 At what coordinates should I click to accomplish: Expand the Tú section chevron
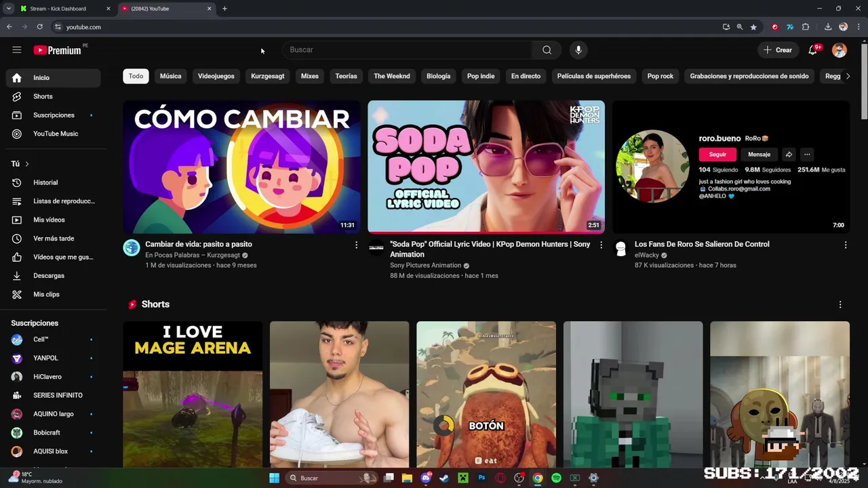point(27,164)
